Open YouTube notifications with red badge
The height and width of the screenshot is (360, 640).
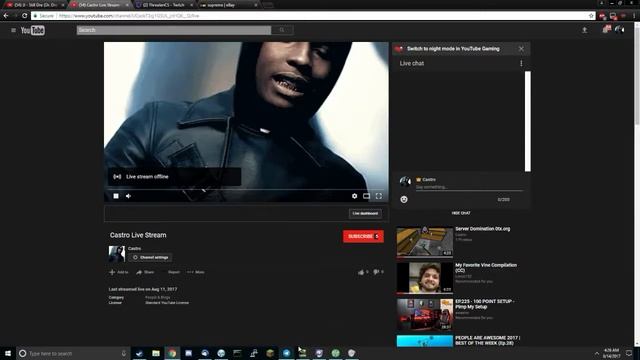[606, 29]
